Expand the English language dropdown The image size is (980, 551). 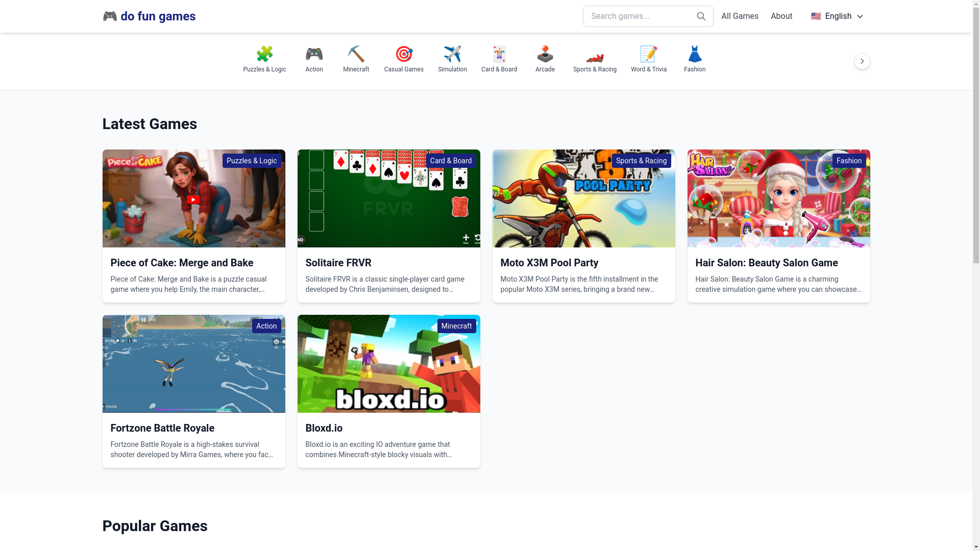pyautogui.click(x=837, y=16)
